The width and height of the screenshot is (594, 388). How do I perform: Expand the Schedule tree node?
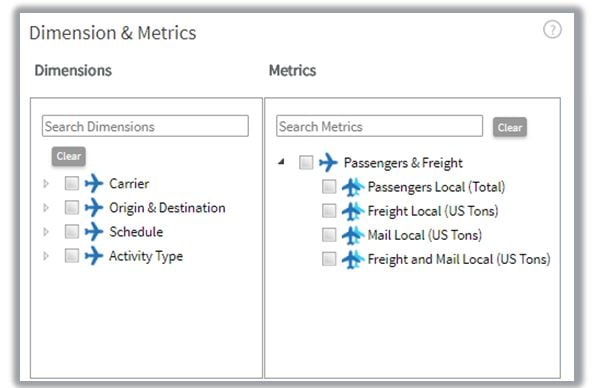tap(46, 232)
